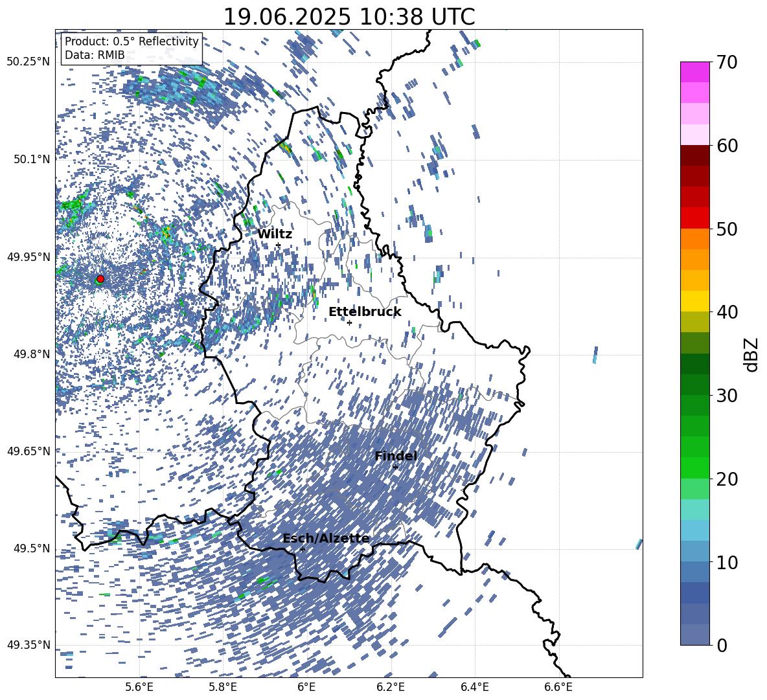Click the bright red colorbar segment just above 50 dBZ

coord(694,218)
